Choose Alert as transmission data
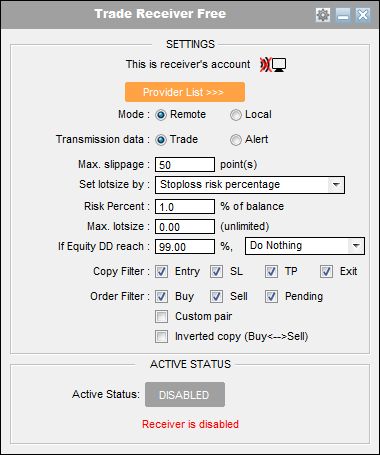This screenshot has height=455, width=380. tap(236, 140)
